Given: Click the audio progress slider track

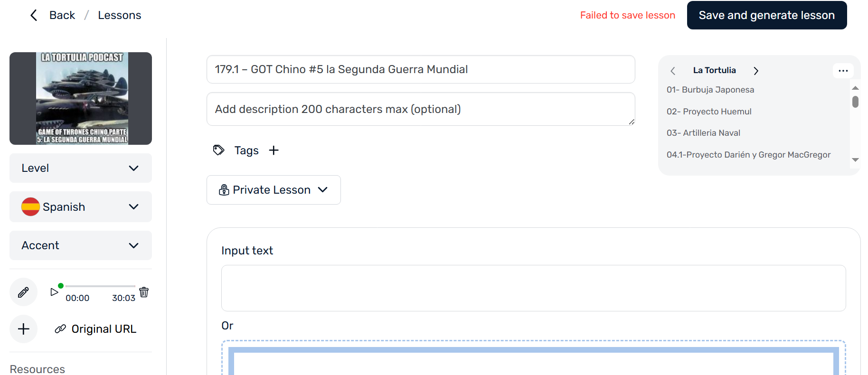Looking at the screenshot, I should pos(100,286).
